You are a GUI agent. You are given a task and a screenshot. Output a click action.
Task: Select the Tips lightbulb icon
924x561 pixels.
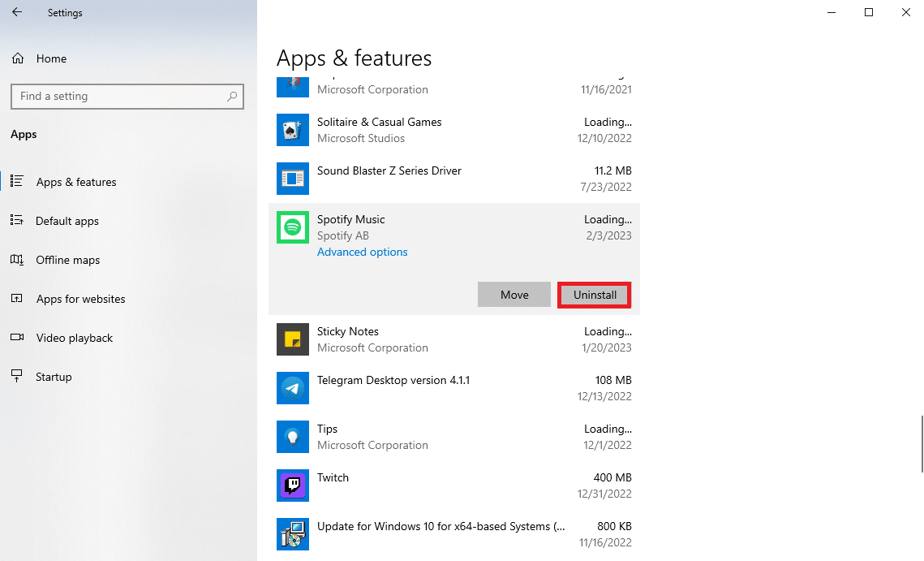click(293, 437)
